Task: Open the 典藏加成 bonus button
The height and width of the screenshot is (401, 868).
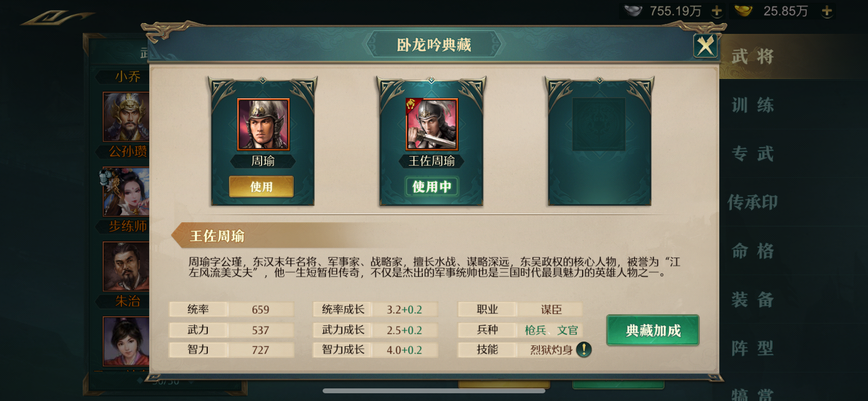Action: 652,330
